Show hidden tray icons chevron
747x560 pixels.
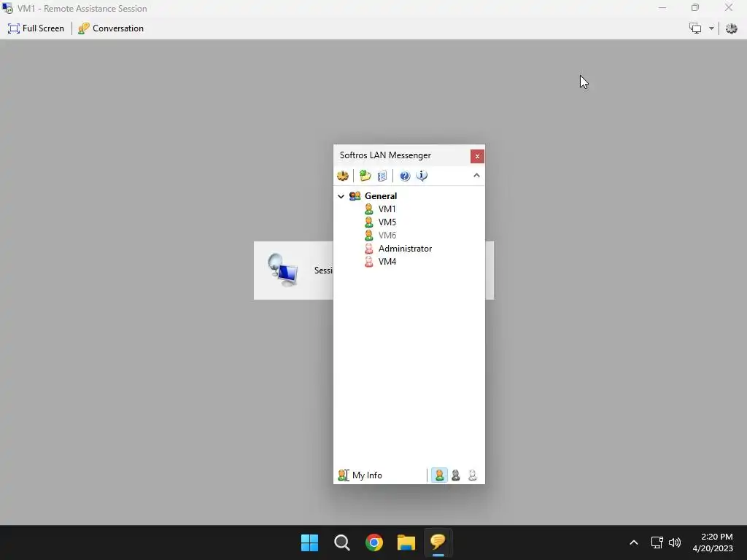click(634, 542)
